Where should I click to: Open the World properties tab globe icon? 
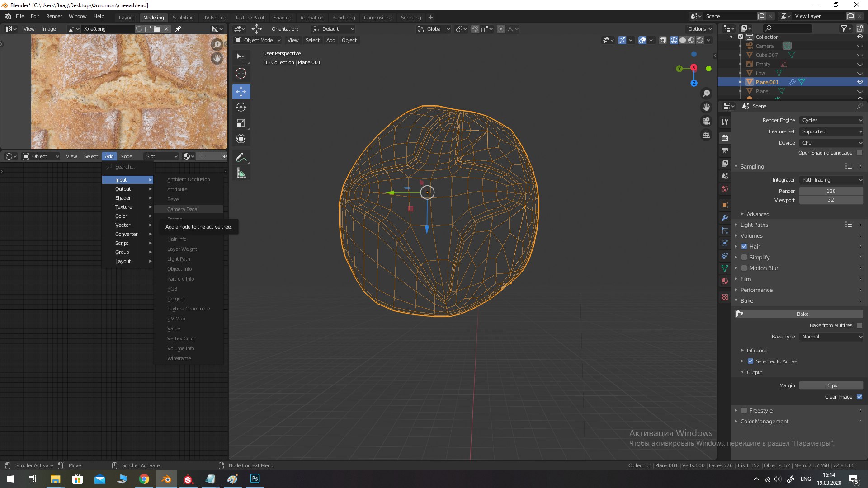pyautogui.click(x=725, y=189)
